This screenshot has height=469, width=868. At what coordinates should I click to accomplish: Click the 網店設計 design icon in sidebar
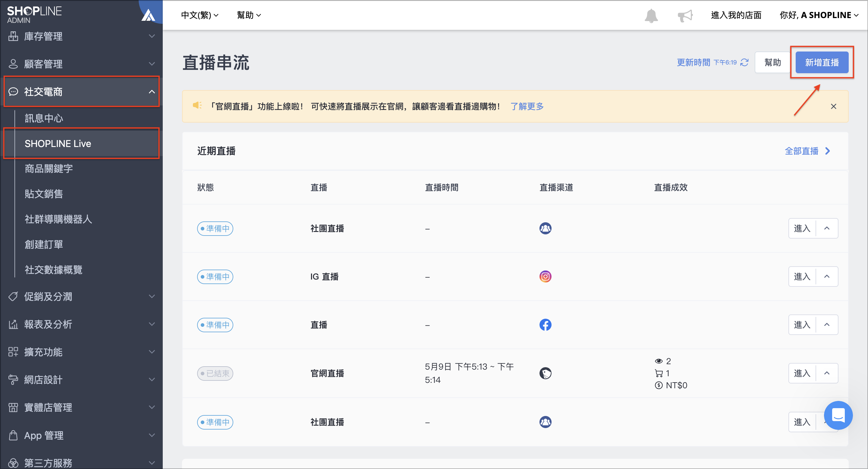pos(14,380)
